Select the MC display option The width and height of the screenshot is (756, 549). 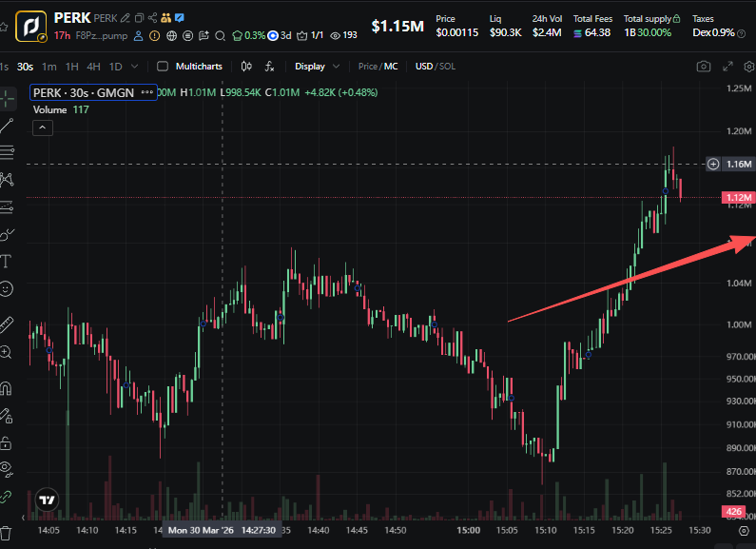click(391, 67)
